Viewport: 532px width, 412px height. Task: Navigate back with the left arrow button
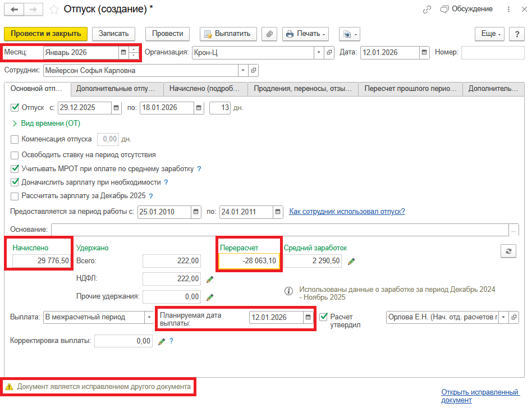[x=14, y=10]
